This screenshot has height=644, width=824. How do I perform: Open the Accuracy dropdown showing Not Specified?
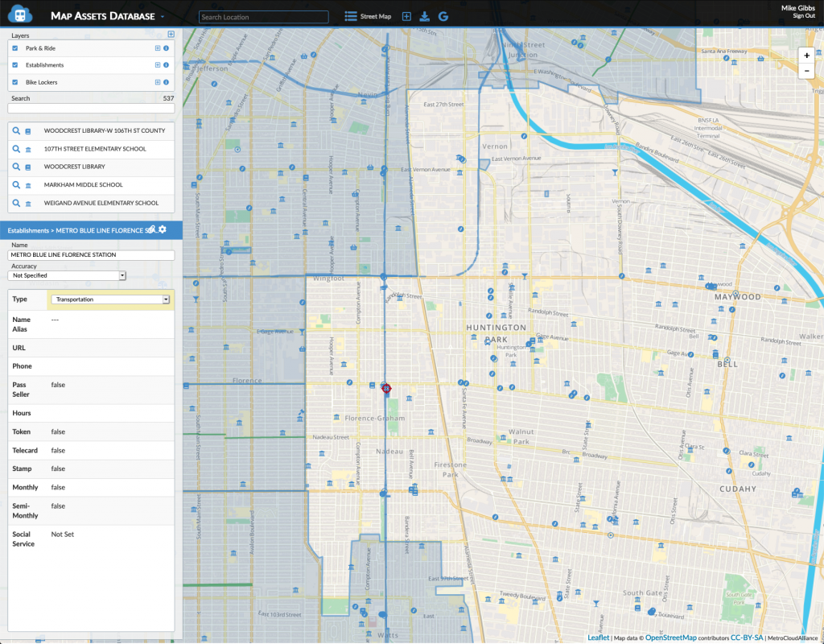coord(66,275)
